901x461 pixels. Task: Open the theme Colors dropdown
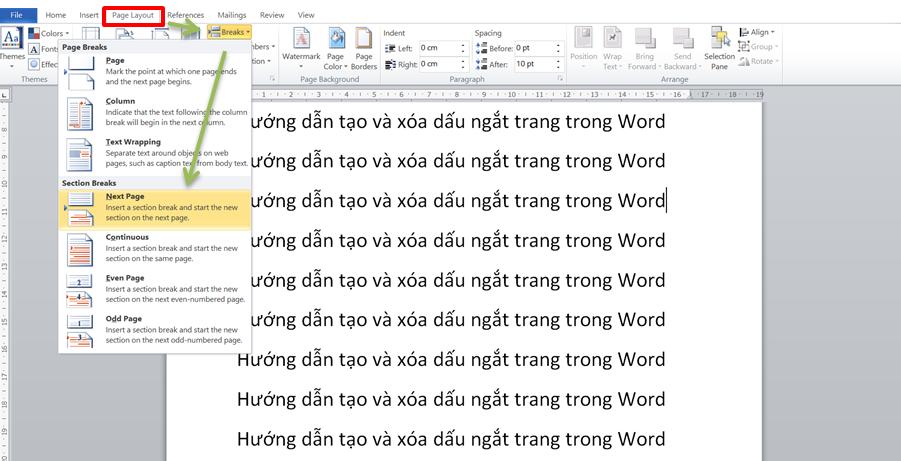pyautogui.click(x=49, y=33)
